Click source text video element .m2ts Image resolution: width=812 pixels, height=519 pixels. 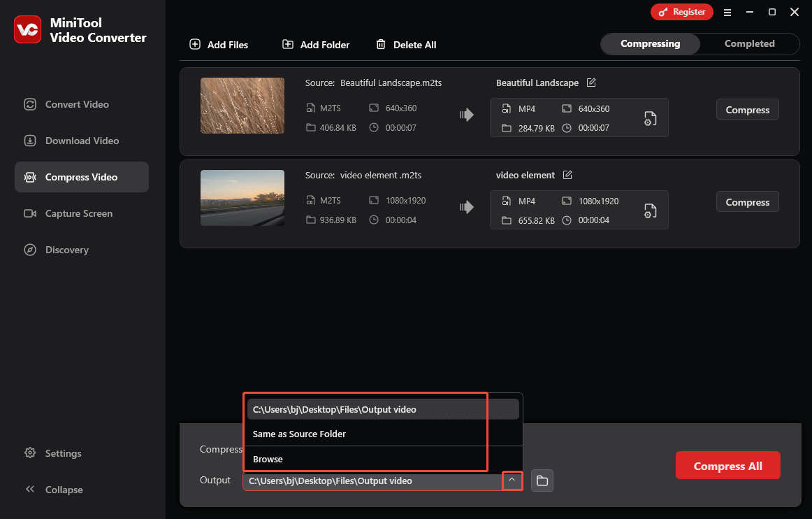click(x=381, y=176)
